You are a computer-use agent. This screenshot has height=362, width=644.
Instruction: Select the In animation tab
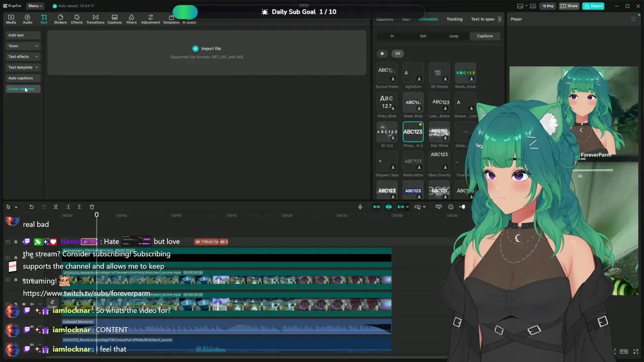[x=392, y=36]
